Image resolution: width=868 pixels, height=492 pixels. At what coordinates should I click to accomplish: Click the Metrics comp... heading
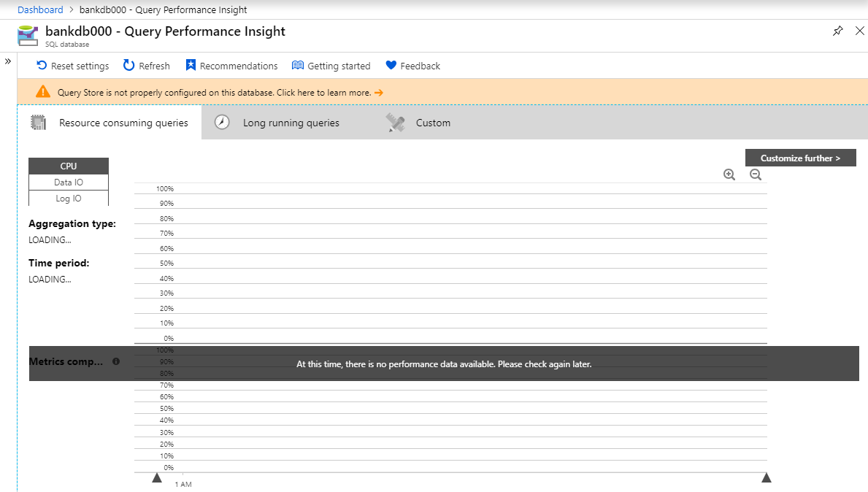point(66,361)
